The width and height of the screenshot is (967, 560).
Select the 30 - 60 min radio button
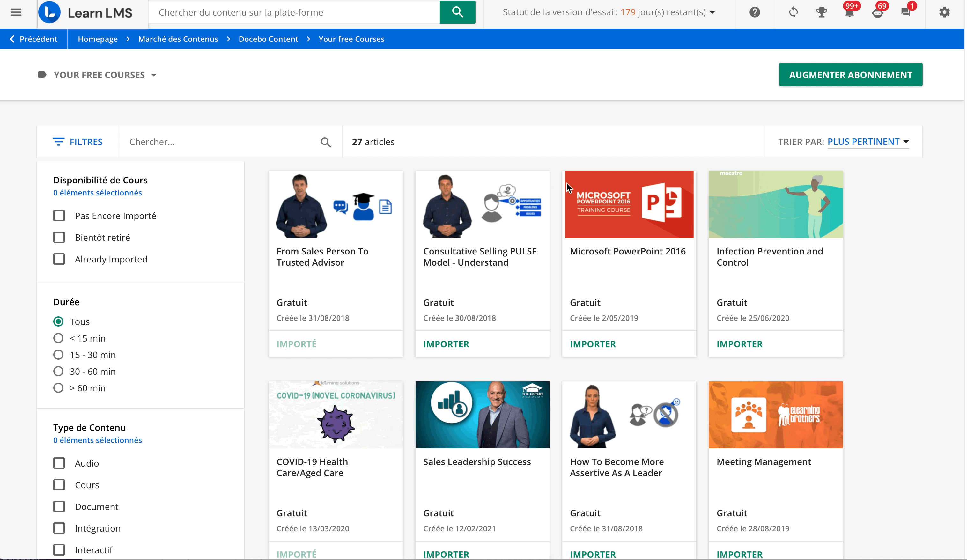coord(58,372)
